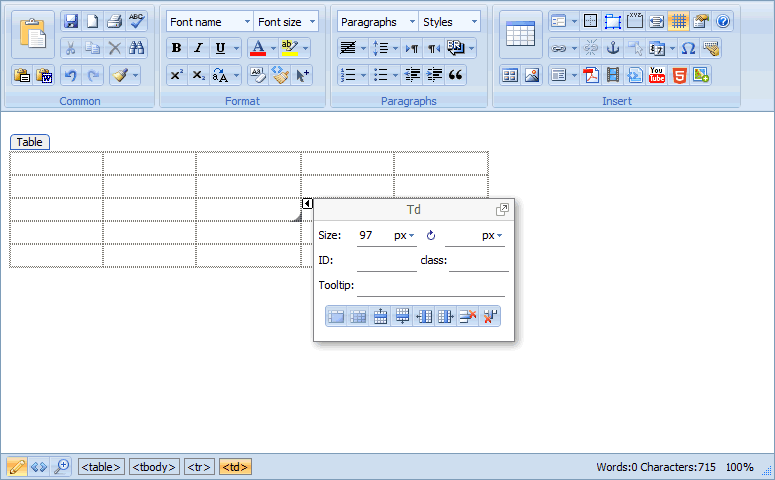This screenshot has width=775, height=480.
Task: Click the large Insert Table icon
Action: point(520,34)
